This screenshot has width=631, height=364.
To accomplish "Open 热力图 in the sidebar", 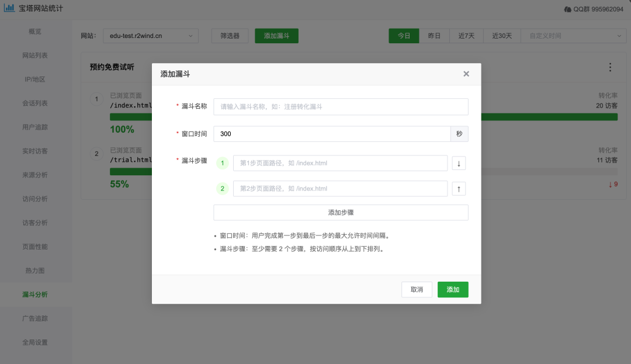I will coord(35,271).
